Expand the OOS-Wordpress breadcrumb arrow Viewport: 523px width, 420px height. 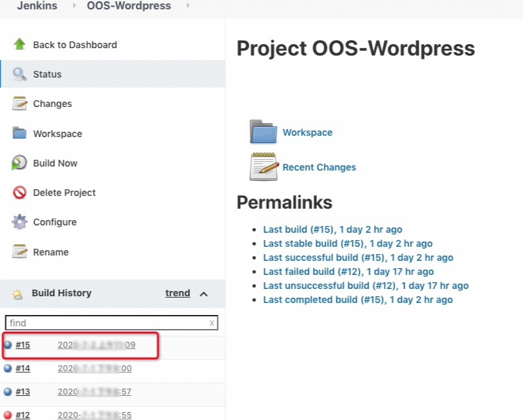point(187,6)
